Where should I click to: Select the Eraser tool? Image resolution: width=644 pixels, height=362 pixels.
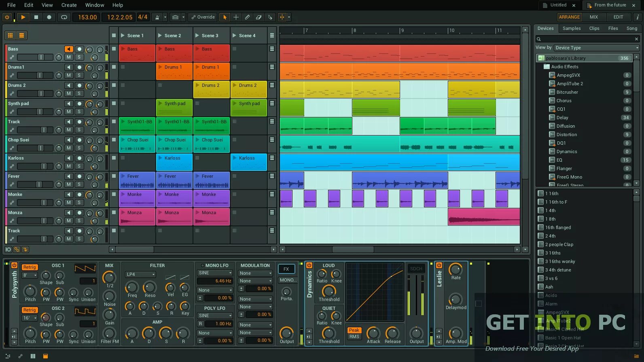click(259, 17)
